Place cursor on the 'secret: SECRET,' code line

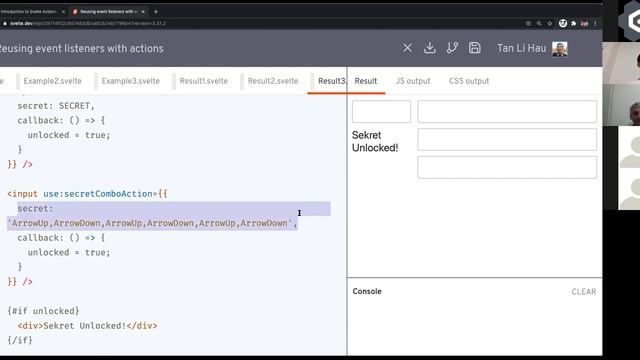(x=56, y=106)
